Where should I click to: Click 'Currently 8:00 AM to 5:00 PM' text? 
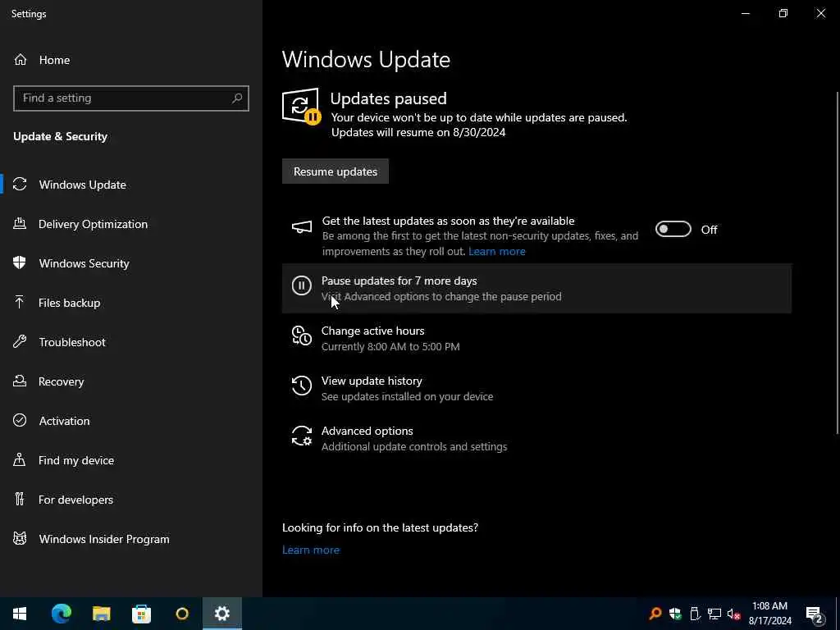click(390, 347)
